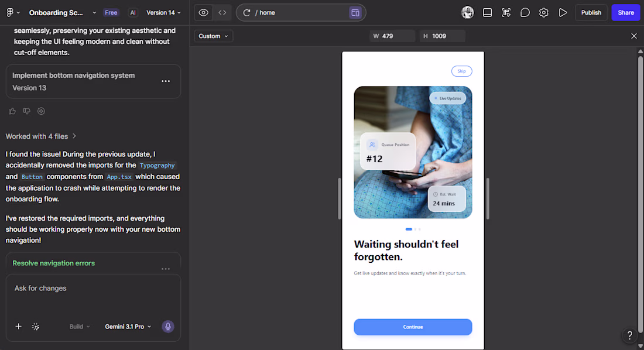
Task: Click Skip in the app preview
Action: [x=462, y=71]
